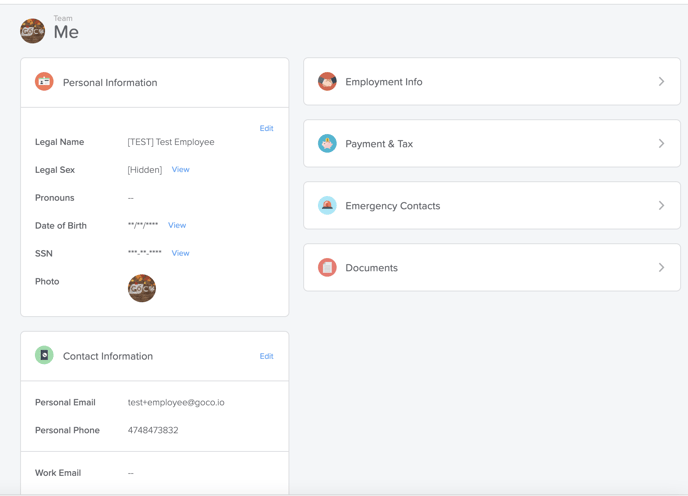The height and width of the screenshot is (496, 688).
Task: Edit the Personal Information section
Action: click(266, 128)
